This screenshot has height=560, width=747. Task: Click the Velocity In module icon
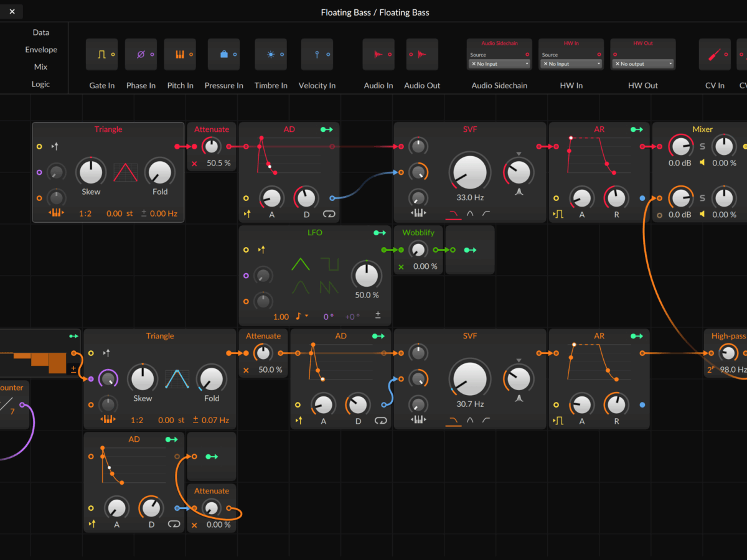[317, 55]
